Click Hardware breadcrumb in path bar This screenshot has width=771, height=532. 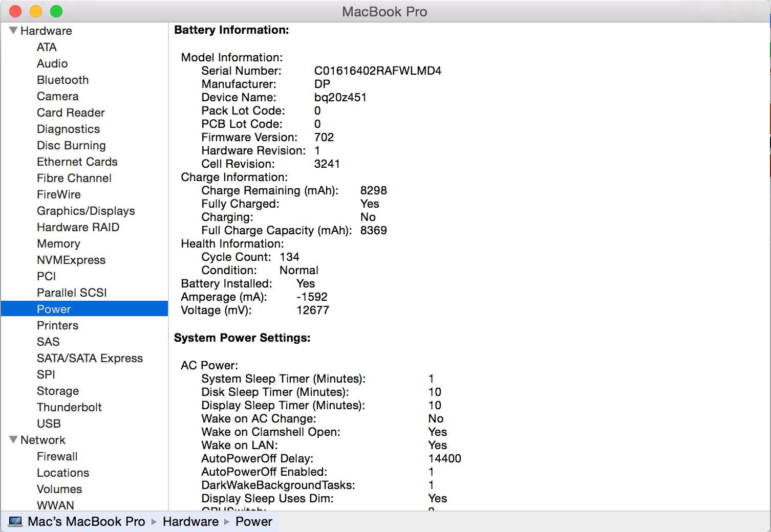pos(190,522)
